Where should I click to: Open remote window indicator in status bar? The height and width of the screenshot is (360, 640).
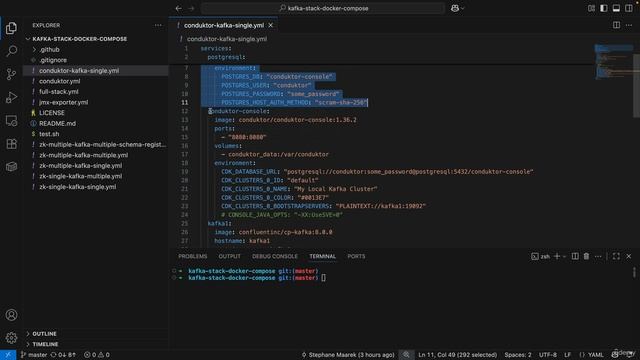coord(8,355)
